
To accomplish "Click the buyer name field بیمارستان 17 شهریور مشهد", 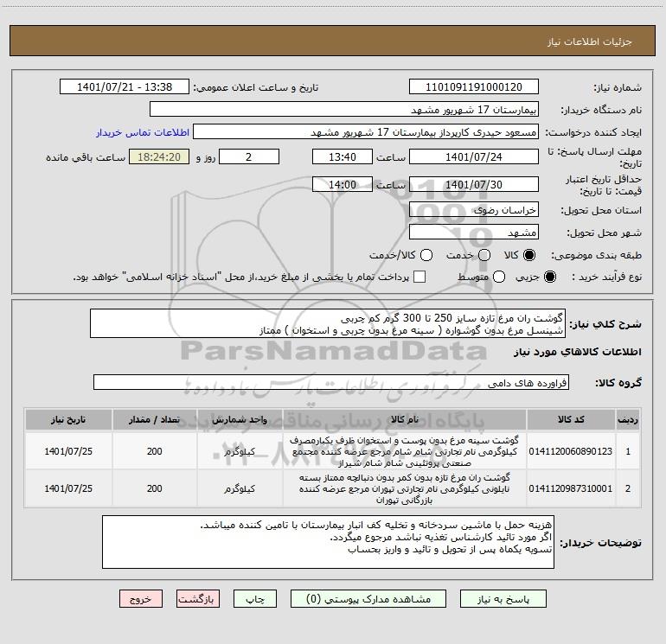I will 344,109.
